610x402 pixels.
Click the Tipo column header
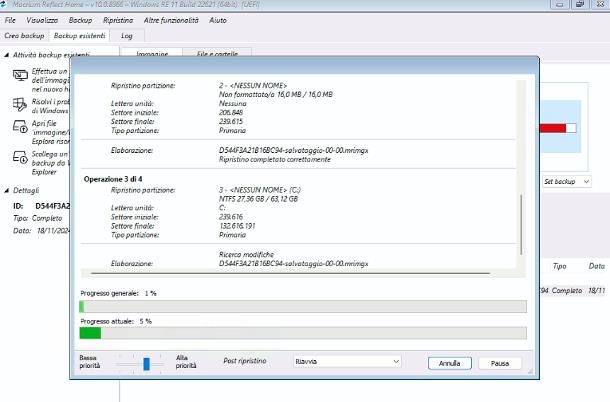coord(559,266)
